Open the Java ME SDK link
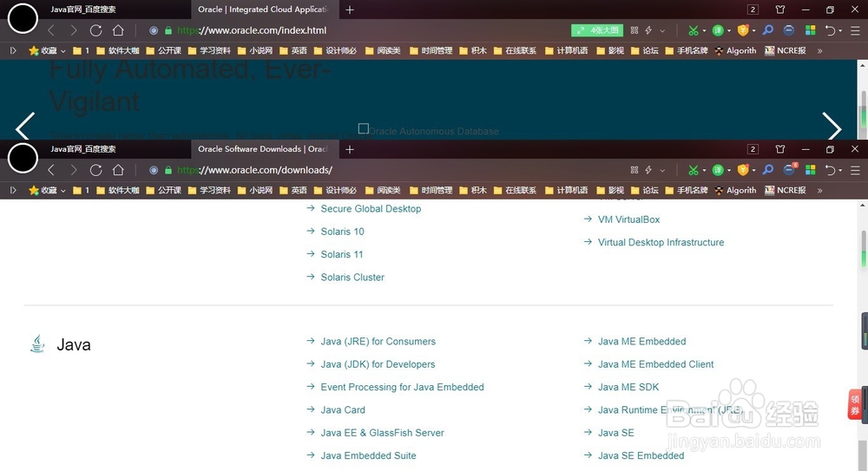This screenshot has height=471, width=868. 628,387
